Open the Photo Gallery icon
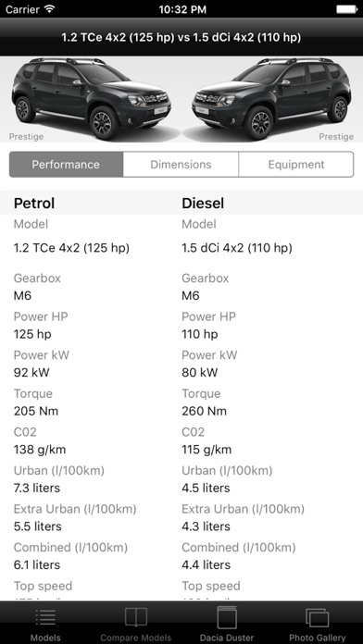This screenshot has height=644, width=363. point(317,618)
